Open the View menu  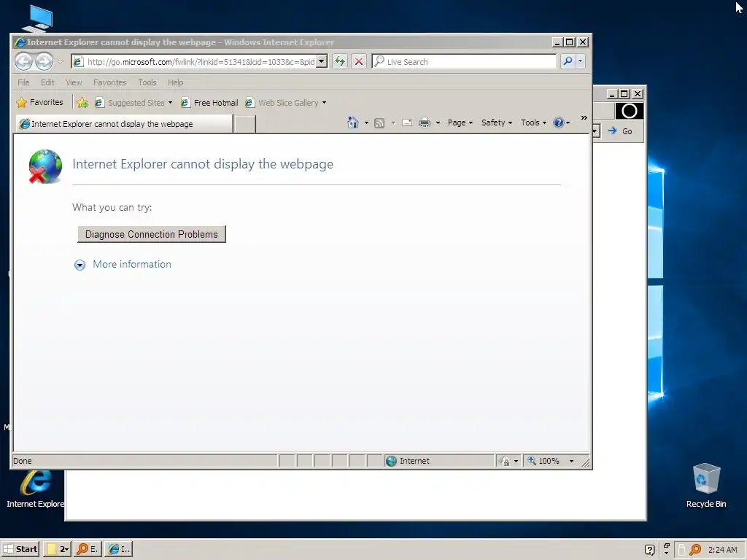pyautogui.click(x=74, y=82)
